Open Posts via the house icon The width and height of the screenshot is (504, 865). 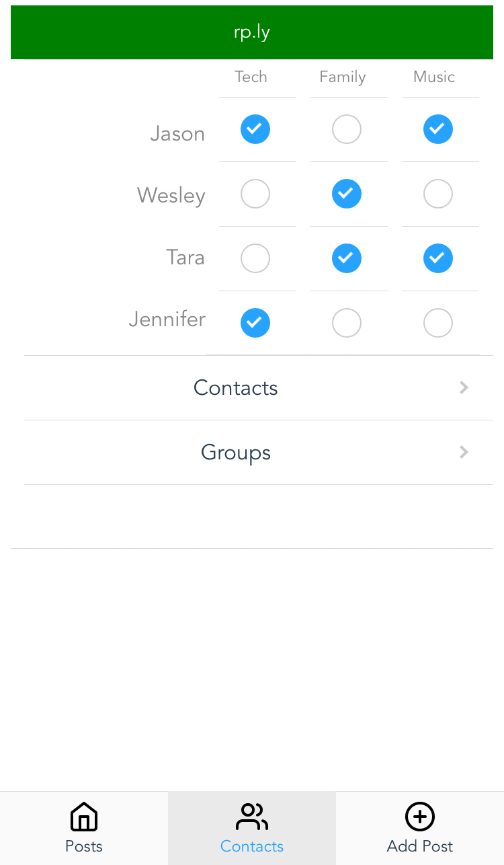tap(84, 817)
